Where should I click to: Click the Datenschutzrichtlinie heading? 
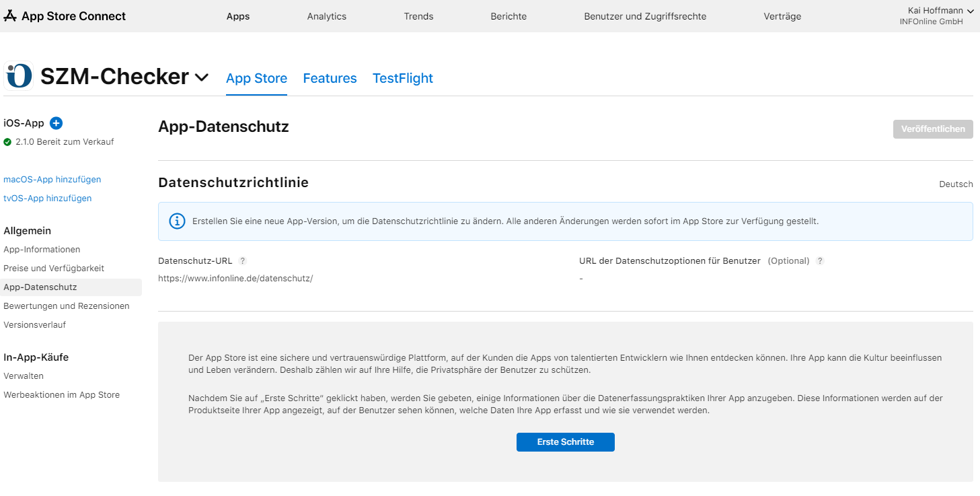[x=233, y=182]
